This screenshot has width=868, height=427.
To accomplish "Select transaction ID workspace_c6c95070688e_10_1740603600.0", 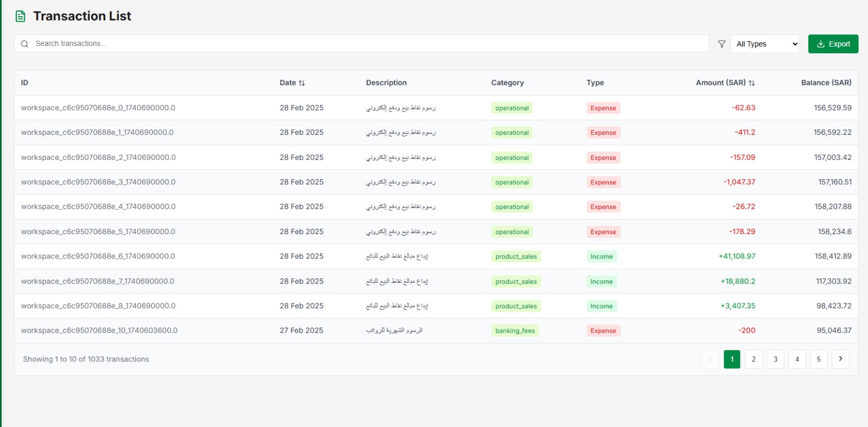I will (99, 331).
